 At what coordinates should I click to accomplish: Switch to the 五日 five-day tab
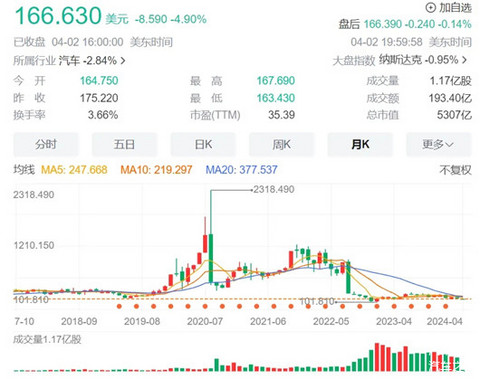(x=124, y=144)
